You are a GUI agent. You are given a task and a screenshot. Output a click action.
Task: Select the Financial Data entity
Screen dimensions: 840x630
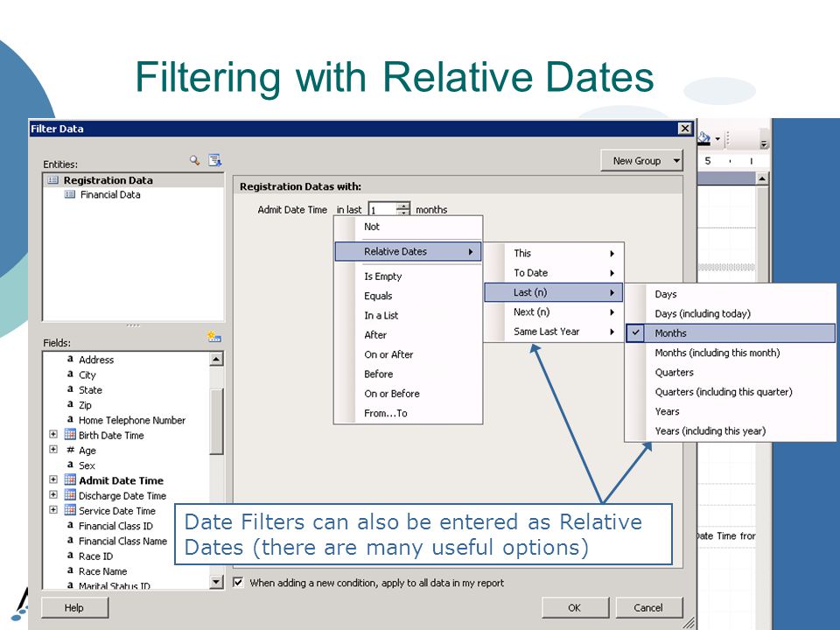tap(110, 194)
